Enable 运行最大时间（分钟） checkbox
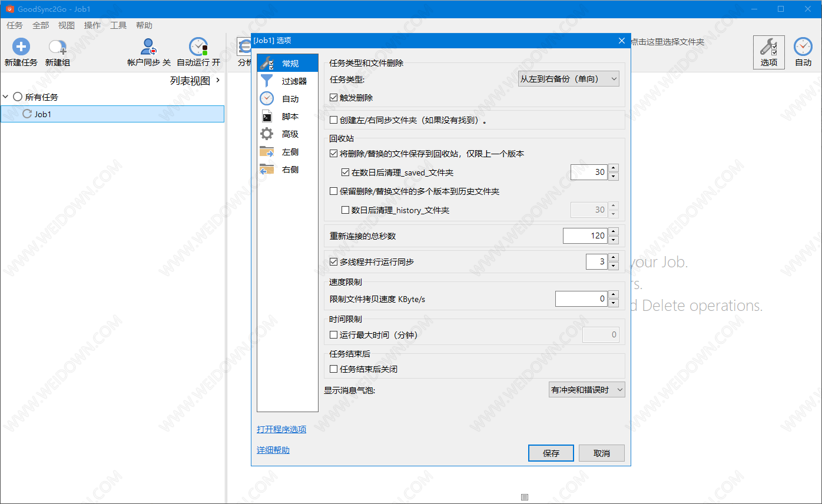This screenshot has width=822, height=504. click(x=334, y=335)
